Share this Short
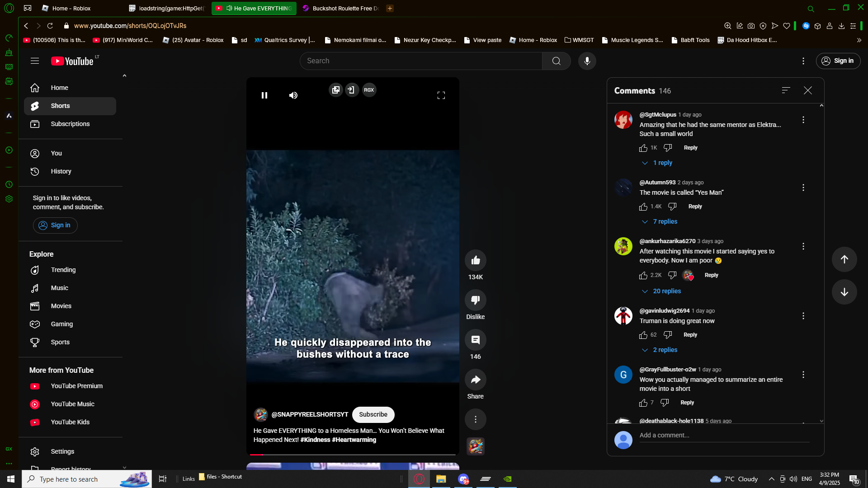868x488 pixels. coord(476,380)
